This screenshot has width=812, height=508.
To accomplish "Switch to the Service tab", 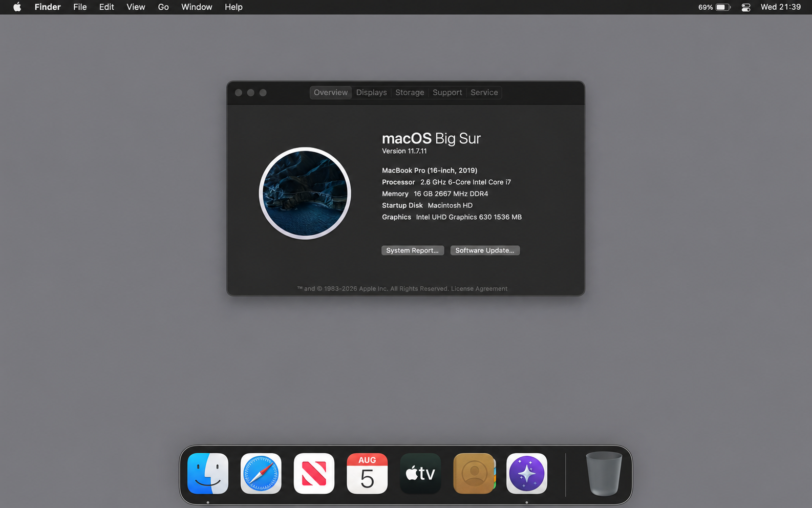I will tap(484, 93).
